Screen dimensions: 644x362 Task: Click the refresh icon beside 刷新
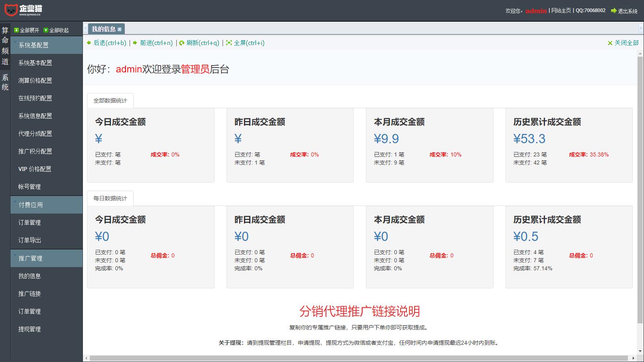point(182,43)
